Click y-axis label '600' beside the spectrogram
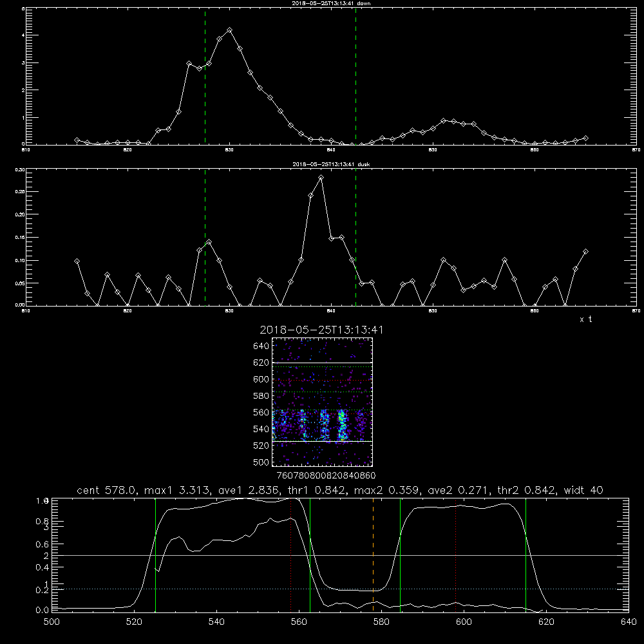This screenshot has width=644, height=644. point(261,379)
